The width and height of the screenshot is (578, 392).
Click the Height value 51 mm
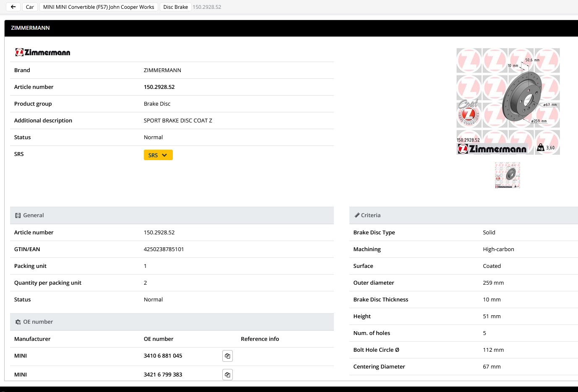pyautogui.click(x=492, y=316)
